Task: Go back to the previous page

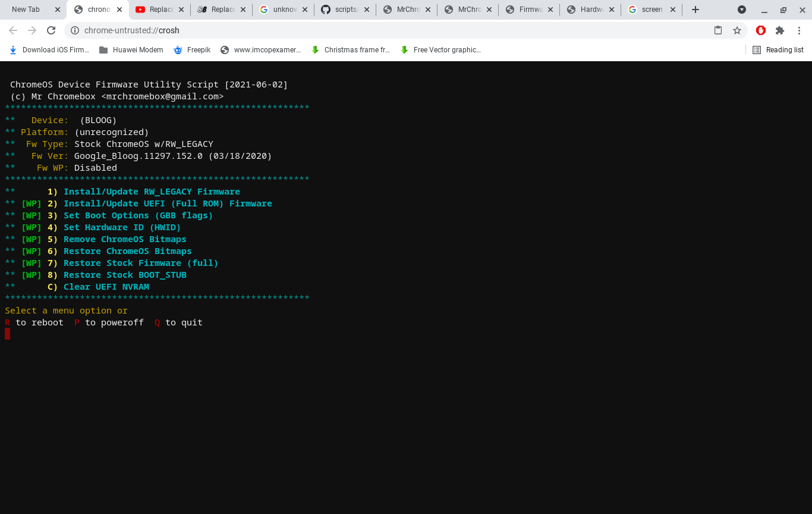Action: coord(13,30)
